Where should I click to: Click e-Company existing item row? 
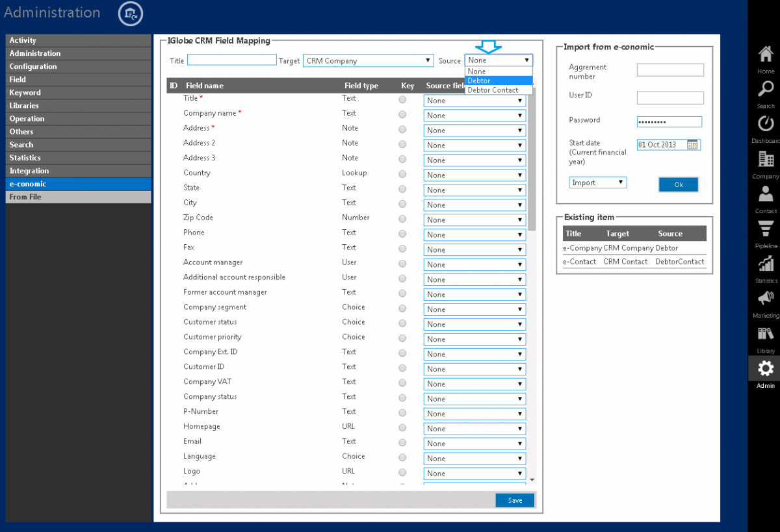tap(634, 247)
